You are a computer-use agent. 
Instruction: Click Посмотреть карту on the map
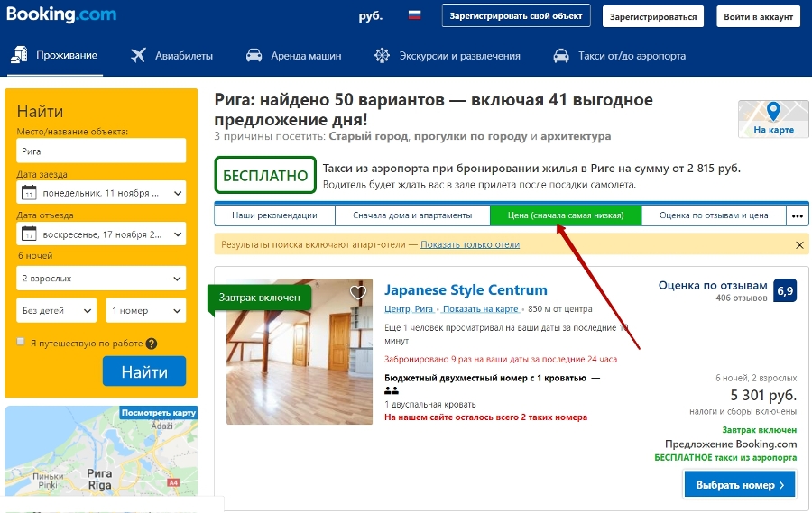159,413
